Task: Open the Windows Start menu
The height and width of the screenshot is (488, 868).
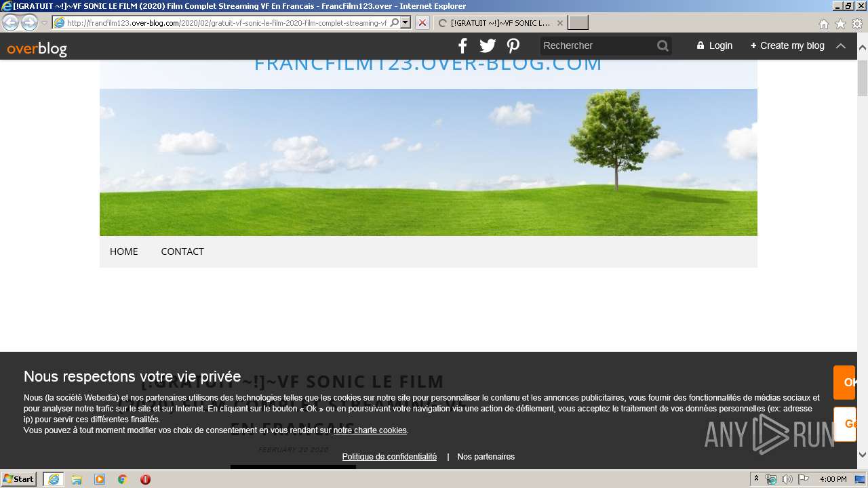Action: 19,479
